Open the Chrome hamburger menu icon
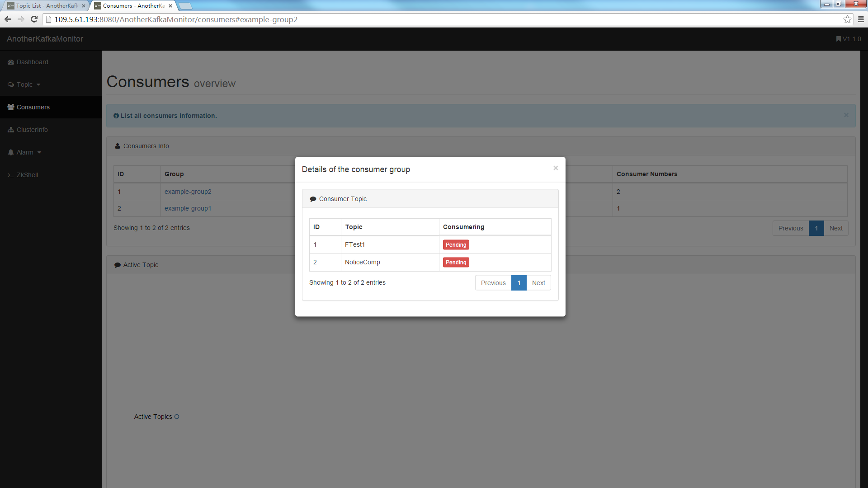The width and height of the screenshot is (868, 488). pos(861,19)
